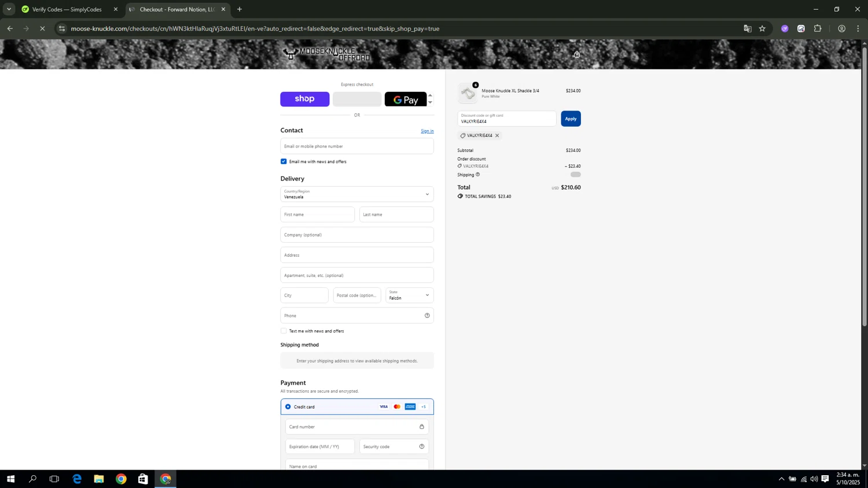Open File Explorer from taskbar
The width and height of the screenshot is (868, 488).
pyautogui.click(x=99, y=479)
